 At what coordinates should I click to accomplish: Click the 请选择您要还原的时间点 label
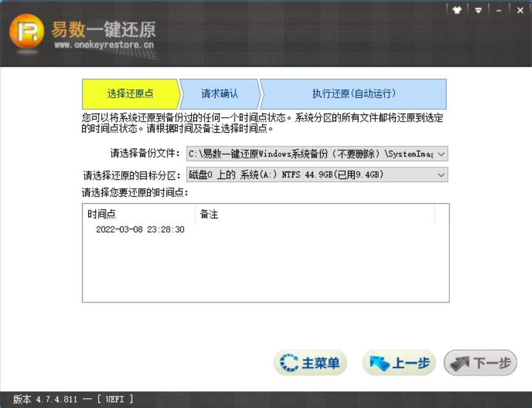pos(135,193)
